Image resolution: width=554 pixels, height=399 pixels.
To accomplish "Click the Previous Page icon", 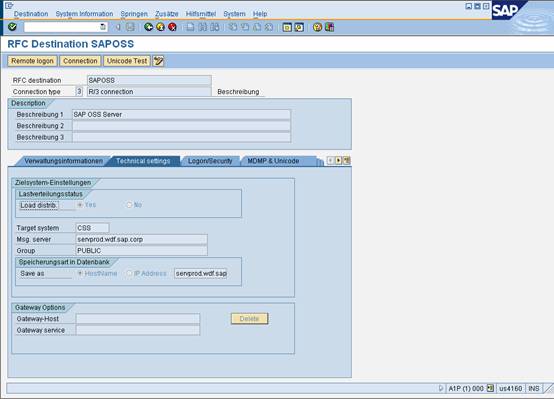I will [245, 27].
